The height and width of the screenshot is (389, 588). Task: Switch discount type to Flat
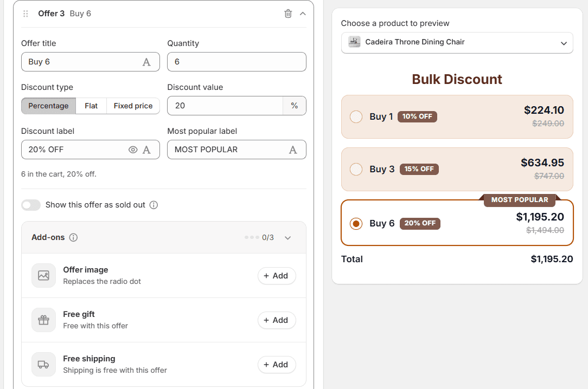click(x=91, y=106)
